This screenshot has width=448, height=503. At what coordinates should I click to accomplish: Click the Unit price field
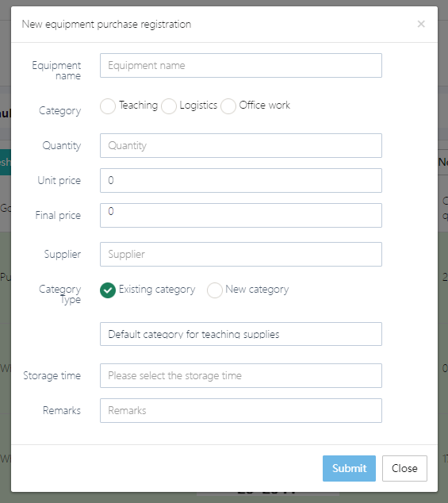click(241, 181)
